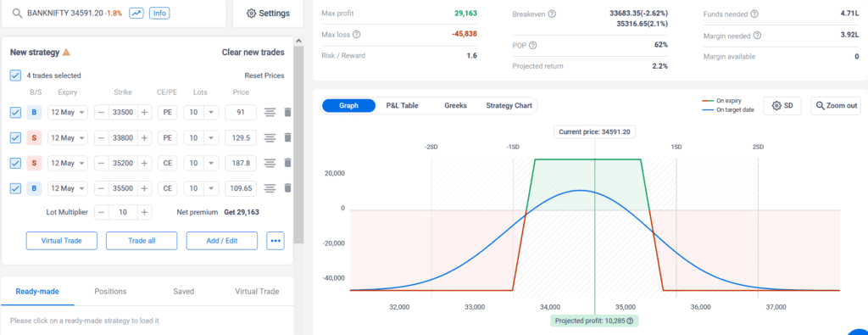Click the Info button beside BANKNIFTY
Viewport: 868px width, 335px height.
[x=159, y=13]
